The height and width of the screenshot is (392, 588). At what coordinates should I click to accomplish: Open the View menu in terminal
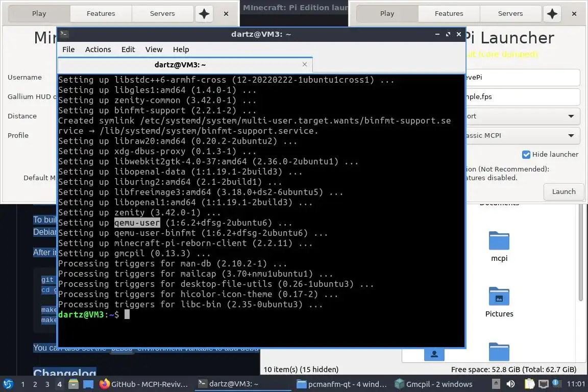click(x=154, y=50)
